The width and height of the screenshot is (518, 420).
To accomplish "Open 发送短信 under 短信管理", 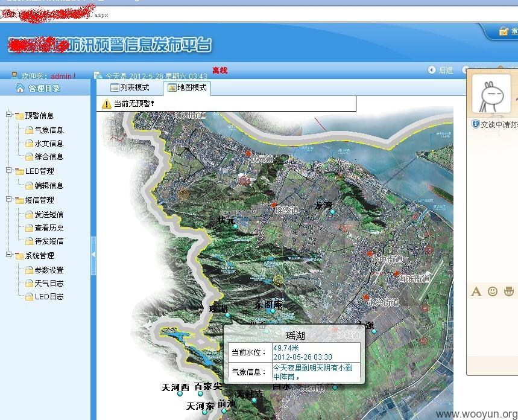I will [49, 215].
